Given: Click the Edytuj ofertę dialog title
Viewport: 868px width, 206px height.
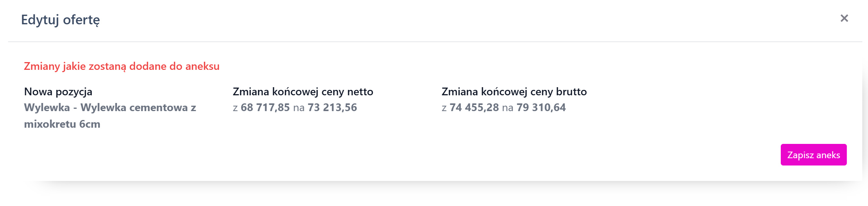Looking at the screenshot, I should [61, 20].
